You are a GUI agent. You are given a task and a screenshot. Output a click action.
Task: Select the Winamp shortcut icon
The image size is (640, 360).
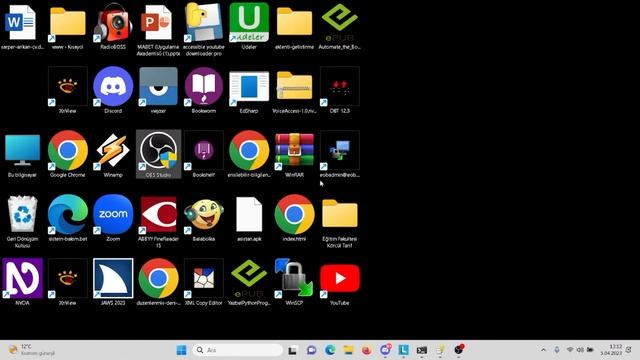(113, 150)
